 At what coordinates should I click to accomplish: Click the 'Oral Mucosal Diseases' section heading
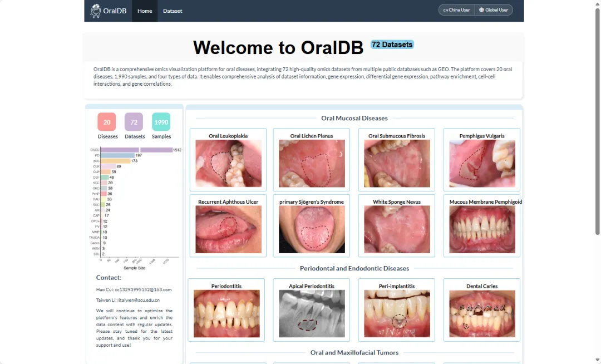click(354, 118)
